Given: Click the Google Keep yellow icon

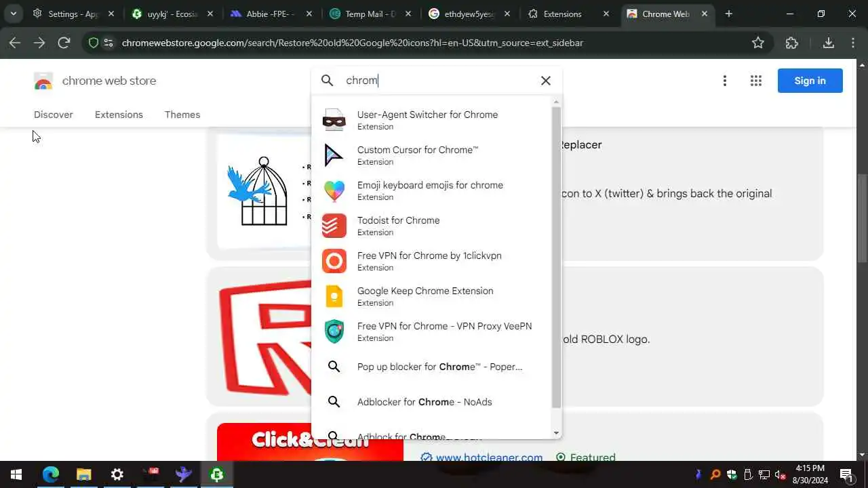Looking at the screenshot, I should pos(334,296).
